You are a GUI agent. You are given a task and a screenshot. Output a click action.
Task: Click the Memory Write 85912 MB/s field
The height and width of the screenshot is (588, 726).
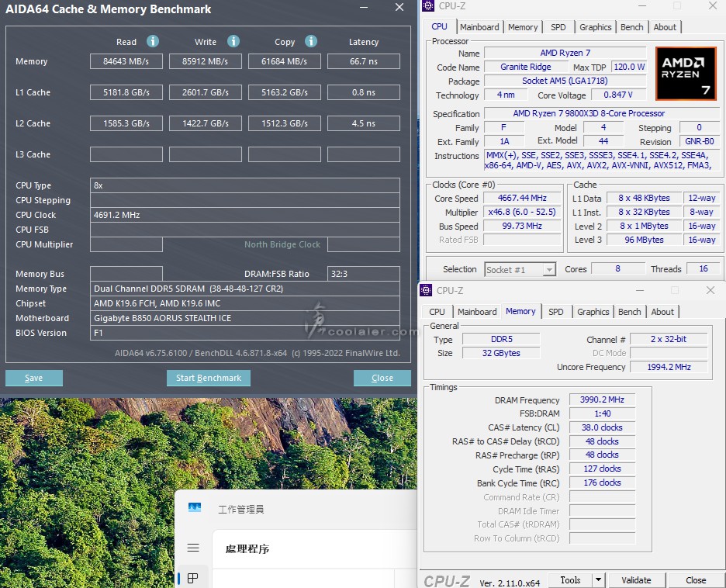[x=205, y=61]
